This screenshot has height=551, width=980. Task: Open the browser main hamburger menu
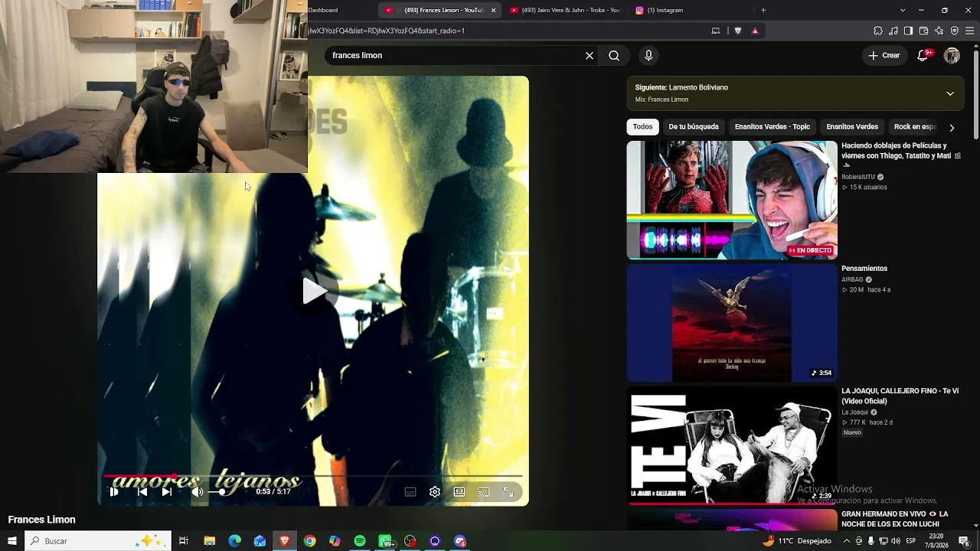click(x=970, y=31)
